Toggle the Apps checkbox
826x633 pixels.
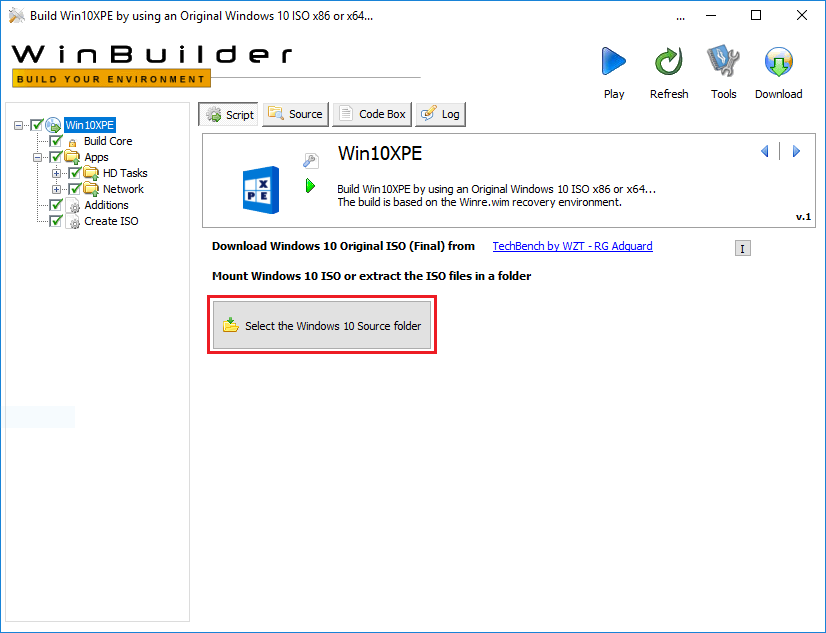click(56, 157)
